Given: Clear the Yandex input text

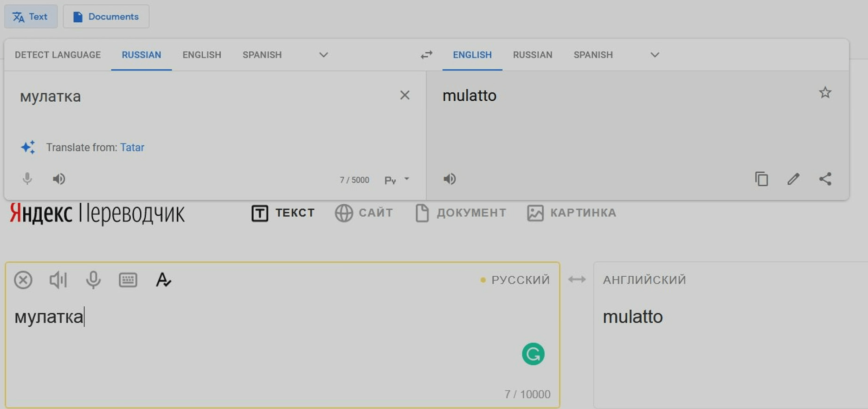Looking at the screenshot, I should [23, 280].
